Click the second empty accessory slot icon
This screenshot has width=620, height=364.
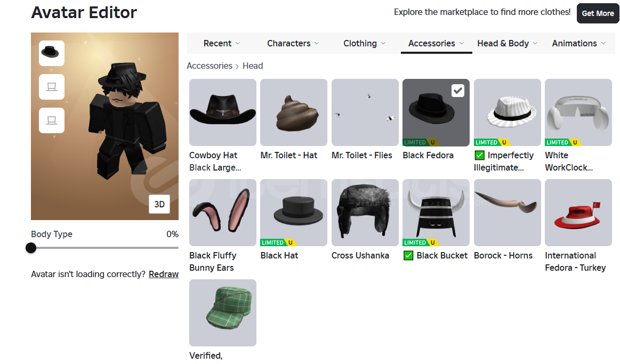tap(51, 120)
